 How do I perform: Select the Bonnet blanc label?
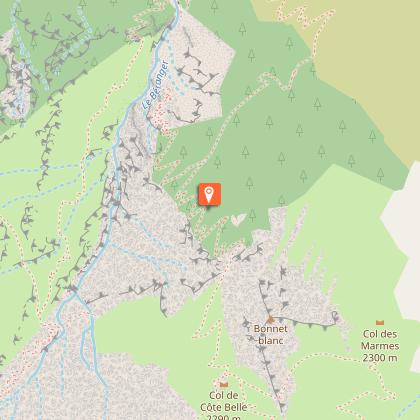[271, 335]
